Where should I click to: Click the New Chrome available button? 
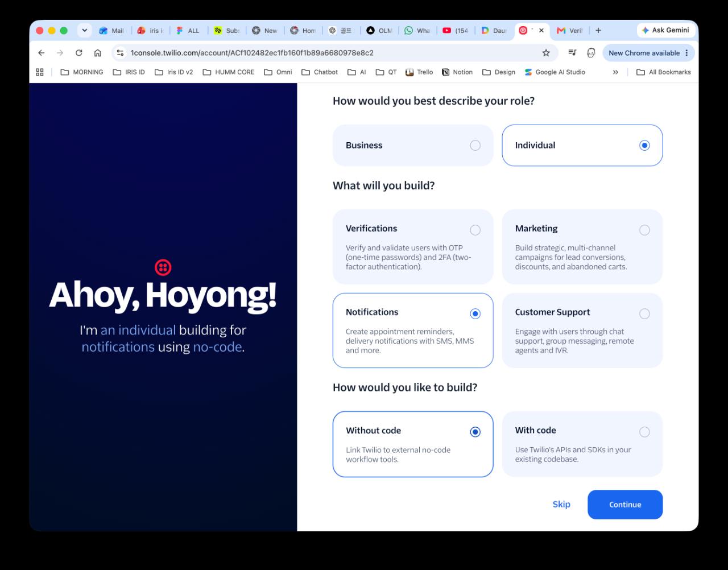click(648, 53)
